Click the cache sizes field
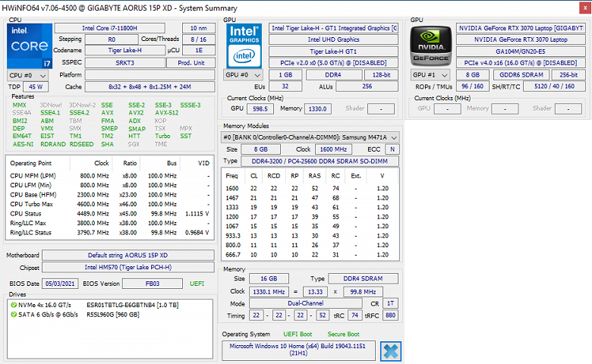The height and width of the screenshot is (364, 592). [150, 86]
